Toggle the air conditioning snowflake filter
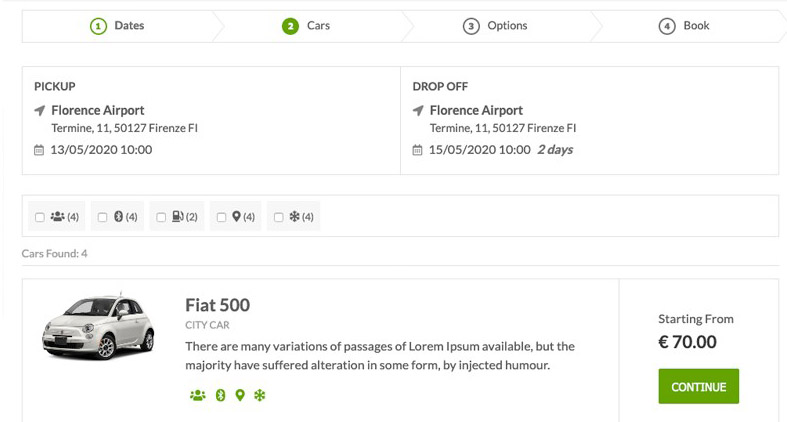This screenshot has width=787, height=422. click(x=279, y=217)
